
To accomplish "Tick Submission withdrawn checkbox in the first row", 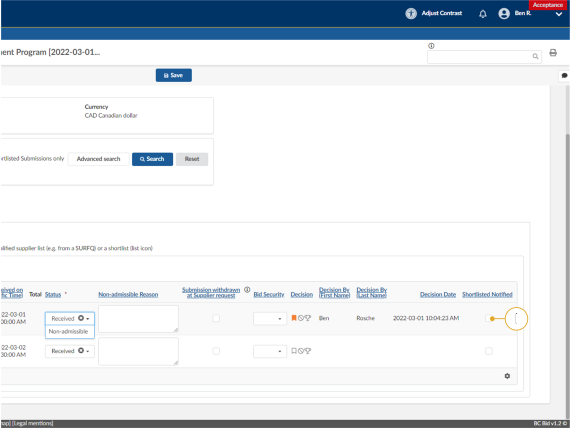I will click(x=216, y=318).
